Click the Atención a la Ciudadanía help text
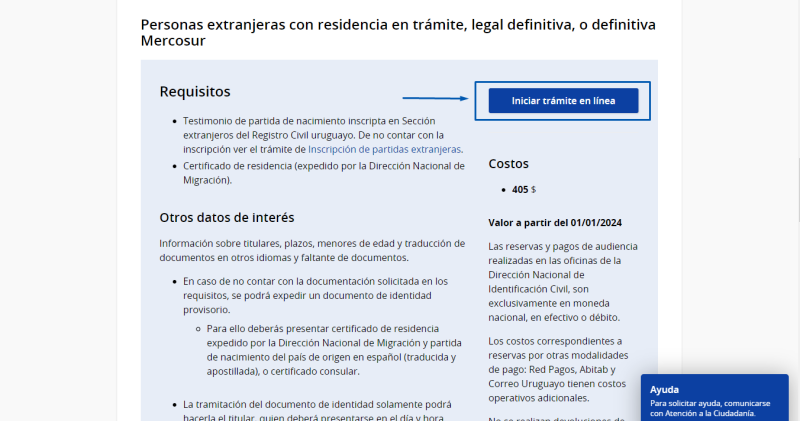The height and width of the screenshot is (421, 800). 709,412
